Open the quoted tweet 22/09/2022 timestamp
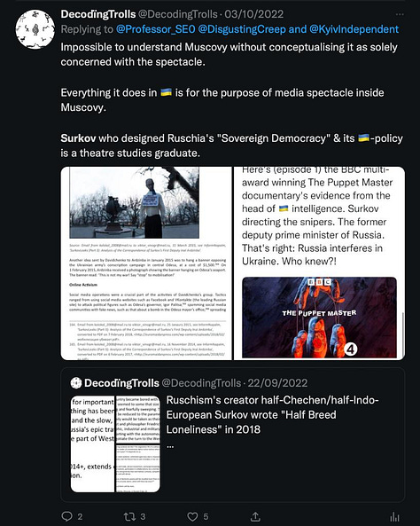 click(277, 383)
